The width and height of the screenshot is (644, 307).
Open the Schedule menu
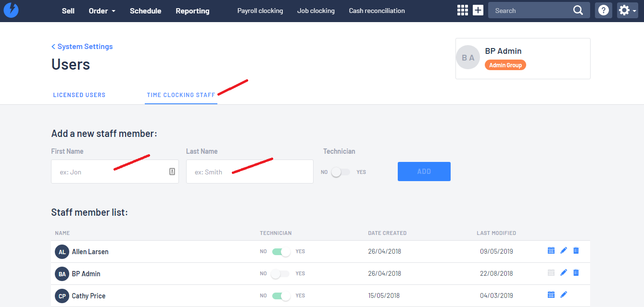(x=145, y=11)
